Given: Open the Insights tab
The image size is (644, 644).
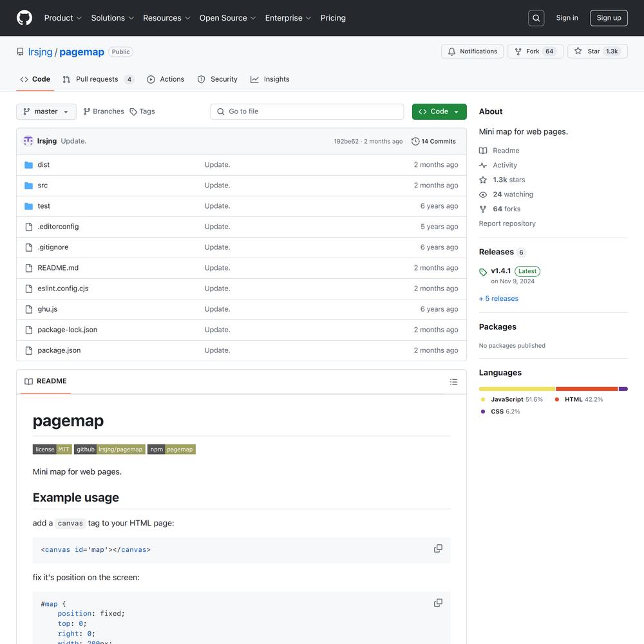Looking at the screenshot, I should coord(270,79).
